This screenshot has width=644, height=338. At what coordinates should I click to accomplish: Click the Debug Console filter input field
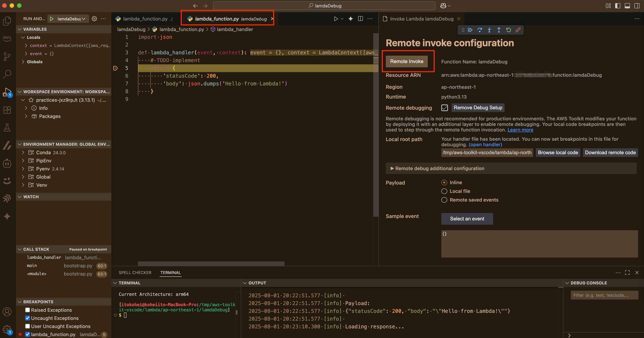click(x=604, y=295)
